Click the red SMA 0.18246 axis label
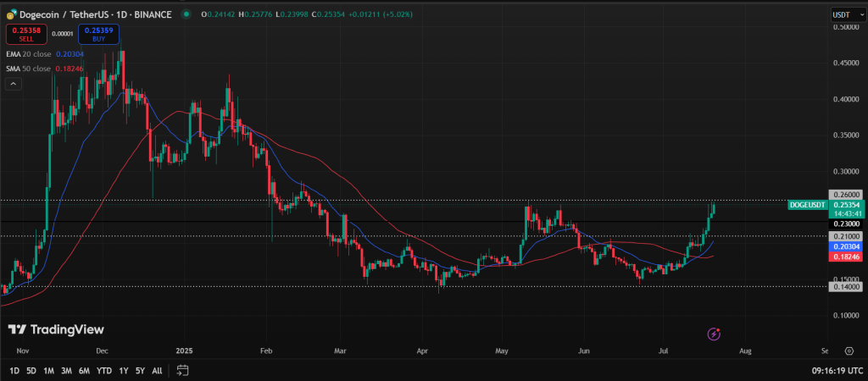 [x=847, y=257]
